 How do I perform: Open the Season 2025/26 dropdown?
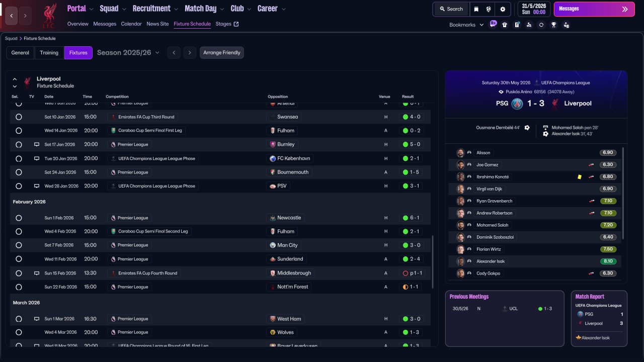[x=128, y=53]
